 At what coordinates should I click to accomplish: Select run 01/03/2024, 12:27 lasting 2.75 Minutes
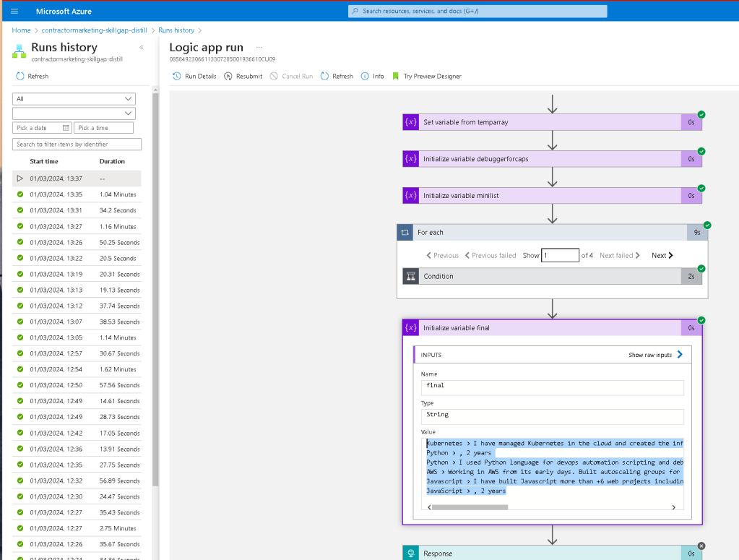point(77,528)
